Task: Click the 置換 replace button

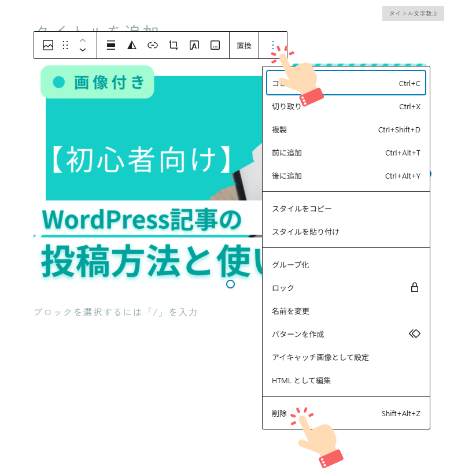Action: coord(244,46)
